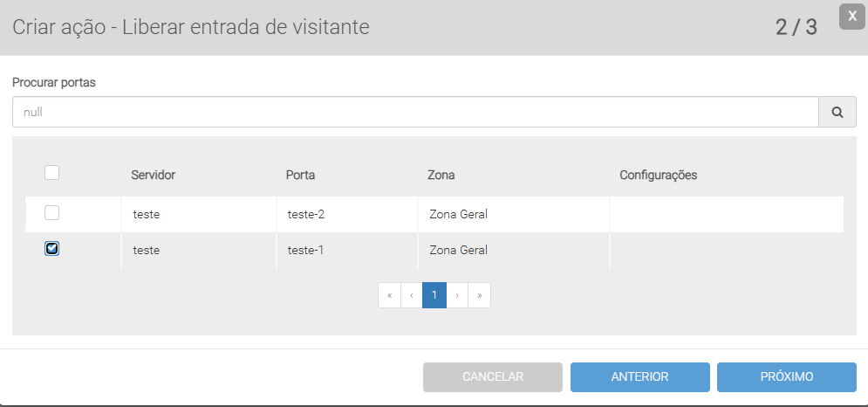This screenshot has height=407, width=868.
Task: Advance with the PRÓXIMO button
Action: (786, 376)
